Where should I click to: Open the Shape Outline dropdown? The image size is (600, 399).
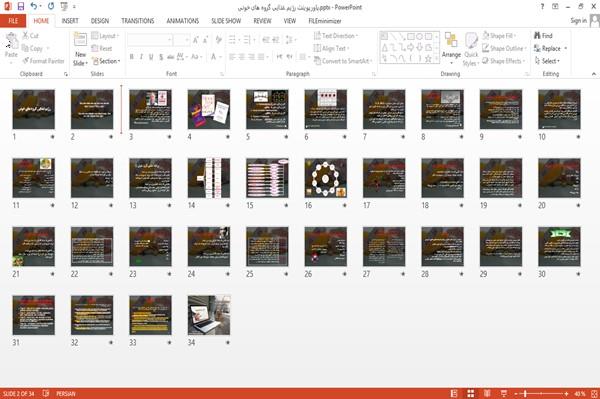point(504,48)
